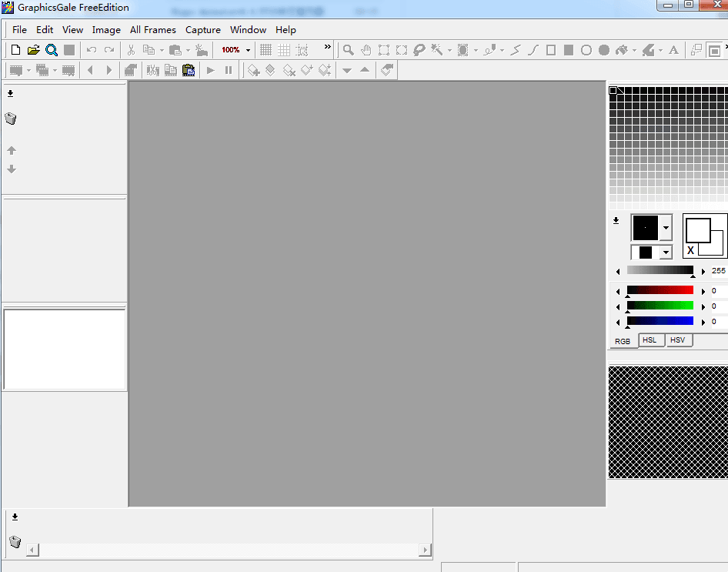Click the green channel slider bar

click(x=660, y=306)
